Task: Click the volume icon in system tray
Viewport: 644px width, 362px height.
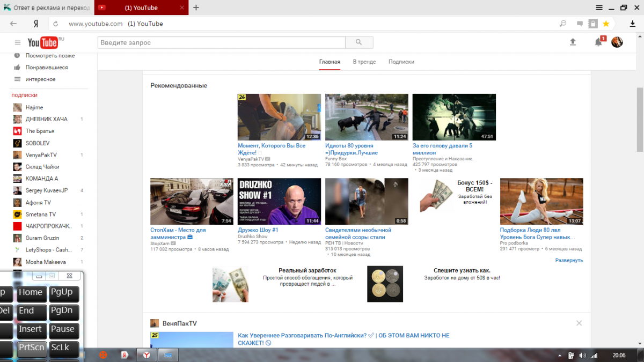Action: (582, 355)
